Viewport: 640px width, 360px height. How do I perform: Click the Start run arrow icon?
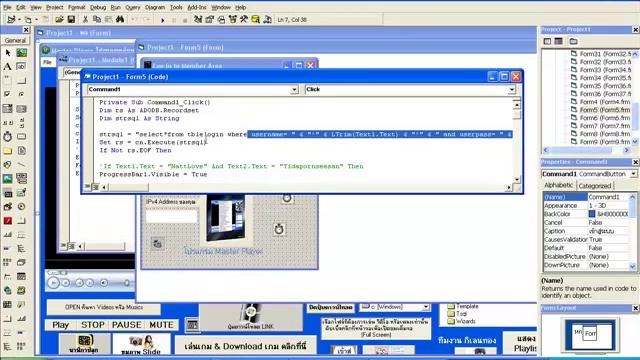163,20
